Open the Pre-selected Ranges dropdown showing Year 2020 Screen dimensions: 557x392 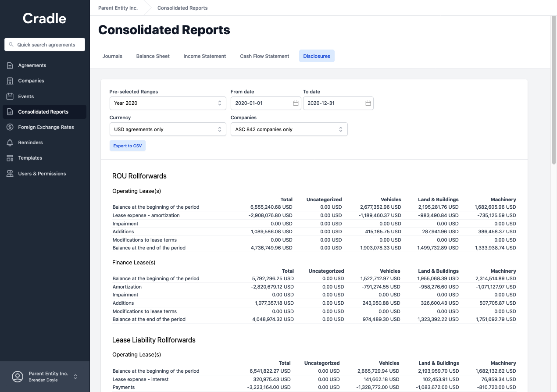168,103
